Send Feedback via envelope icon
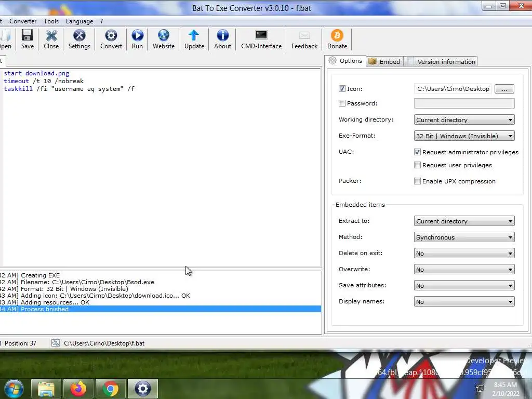Screen dimensions: 532x399 tap(304, 39)
